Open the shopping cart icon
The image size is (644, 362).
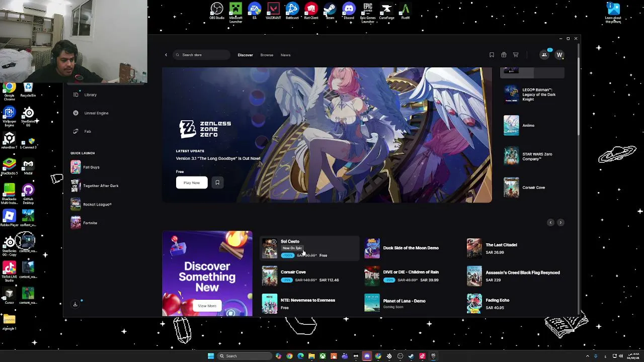click(516, 55)
